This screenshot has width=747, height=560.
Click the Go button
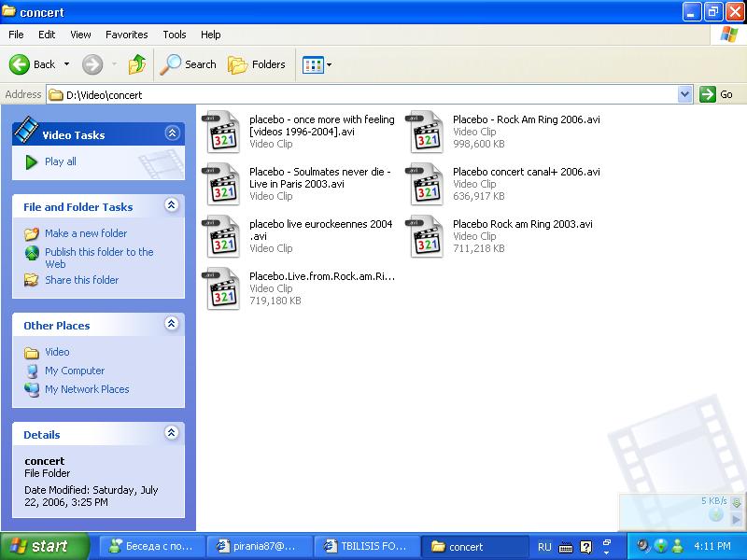[716, 94]
